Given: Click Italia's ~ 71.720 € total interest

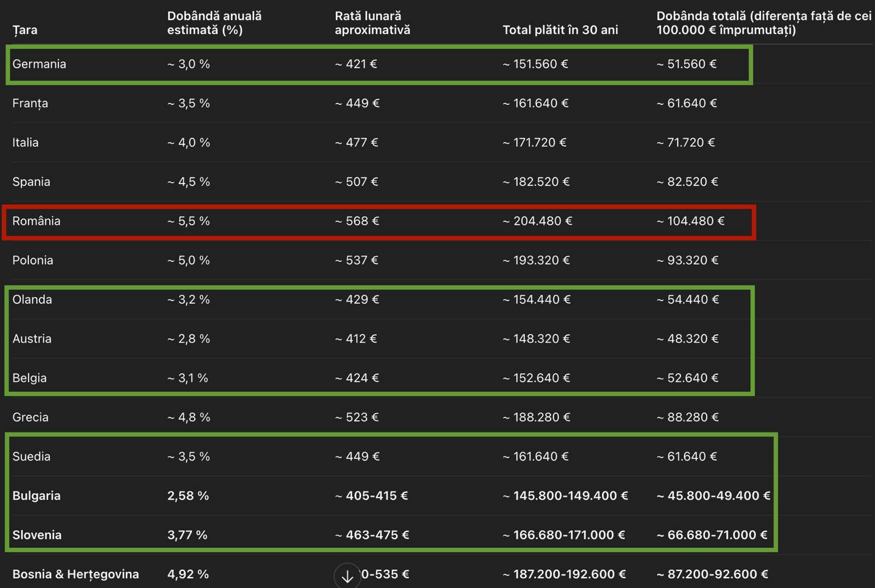Looking at the screenshot, I should click(685, 143).
